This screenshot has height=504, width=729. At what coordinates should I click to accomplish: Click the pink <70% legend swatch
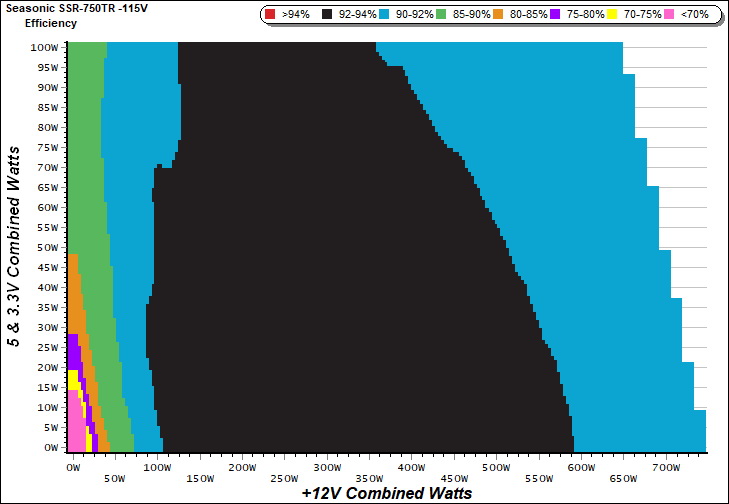[x=668, y=15]
